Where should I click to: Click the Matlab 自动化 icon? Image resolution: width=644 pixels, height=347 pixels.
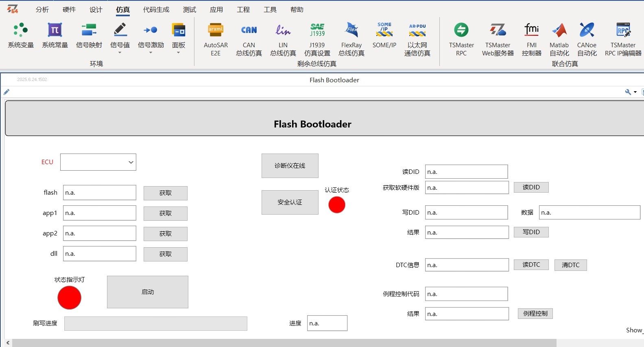pos(559,31)
